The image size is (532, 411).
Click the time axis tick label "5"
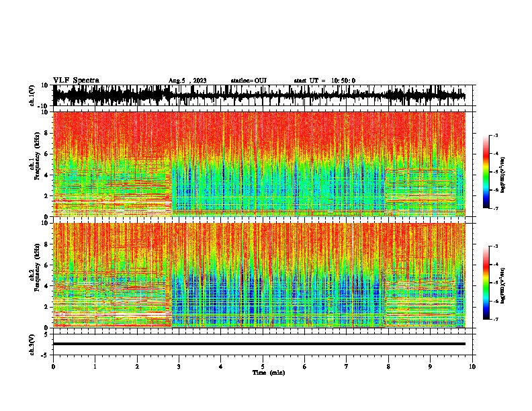pos(263,367)
